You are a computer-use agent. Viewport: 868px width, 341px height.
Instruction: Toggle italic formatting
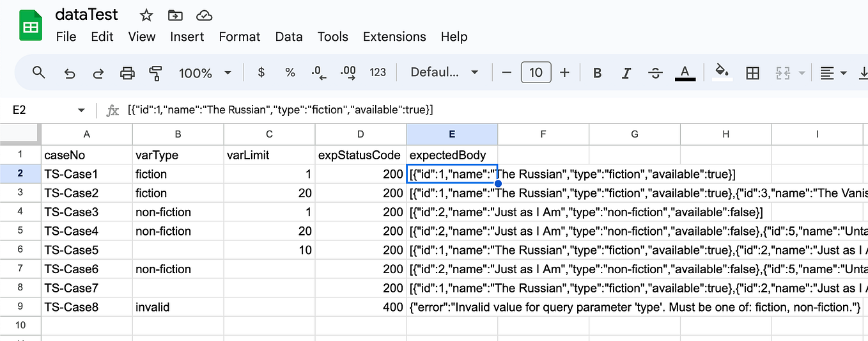(626, 73)
